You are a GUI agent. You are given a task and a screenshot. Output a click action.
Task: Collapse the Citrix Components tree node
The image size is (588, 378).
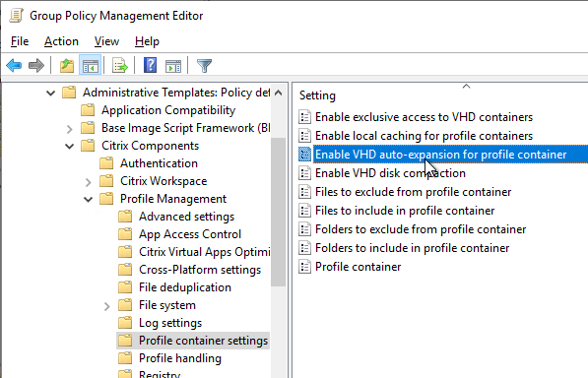69,146
